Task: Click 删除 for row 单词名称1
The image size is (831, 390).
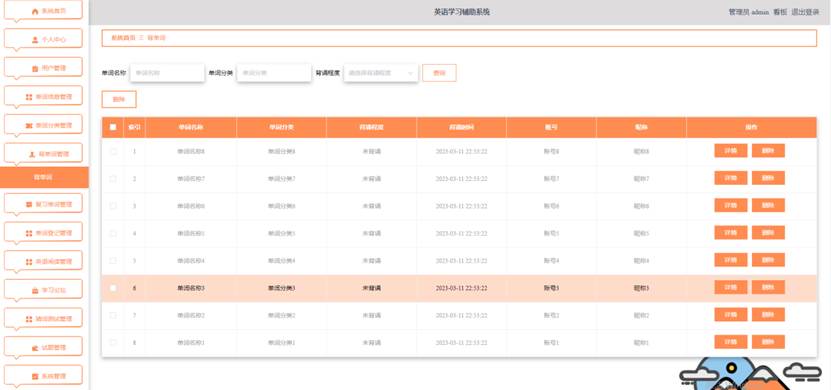Action: [768, 342]
